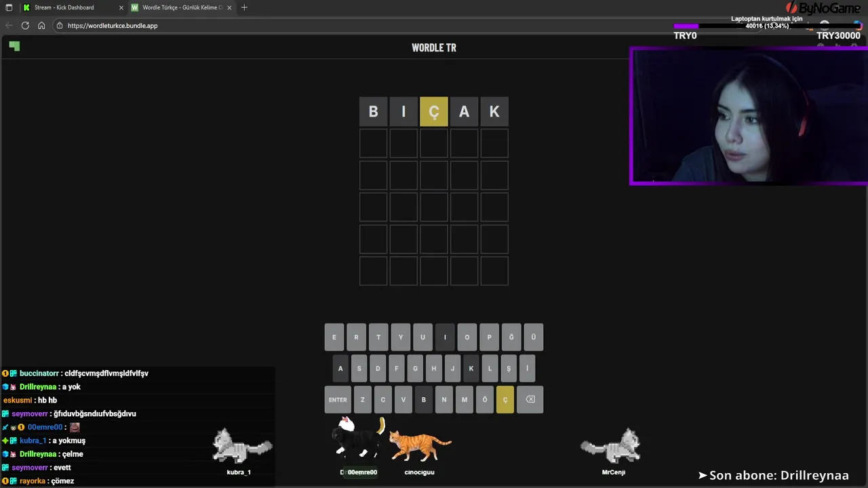Click the site info icon beside URL

[x=60, y=26]
